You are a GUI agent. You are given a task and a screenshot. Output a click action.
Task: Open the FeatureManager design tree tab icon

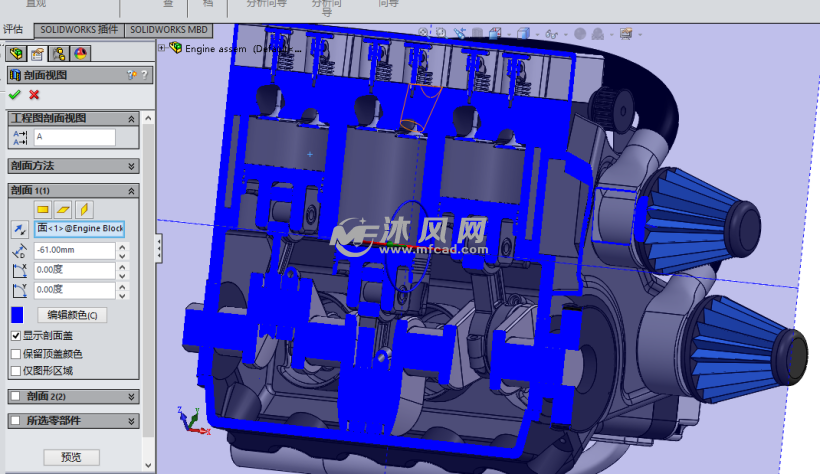click(x=16, y=54)
